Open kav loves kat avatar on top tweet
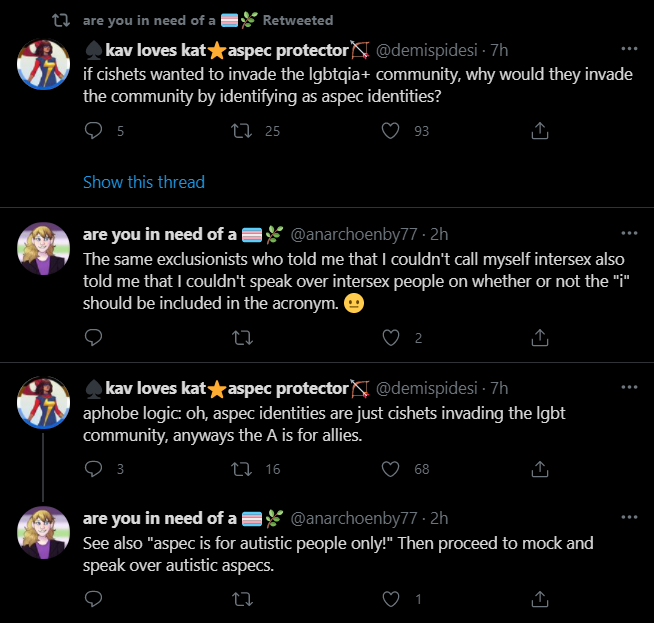 pos(43,64)
